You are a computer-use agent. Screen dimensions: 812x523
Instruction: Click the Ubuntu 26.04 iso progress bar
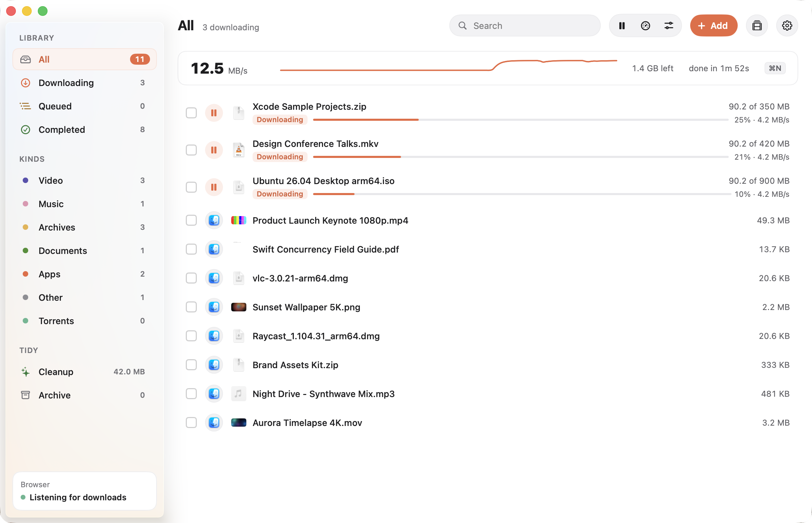(522, 194)
